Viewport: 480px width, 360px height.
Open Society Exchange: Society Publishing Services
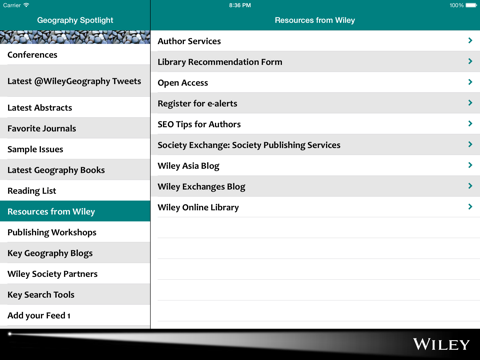(x=316, y=145)
